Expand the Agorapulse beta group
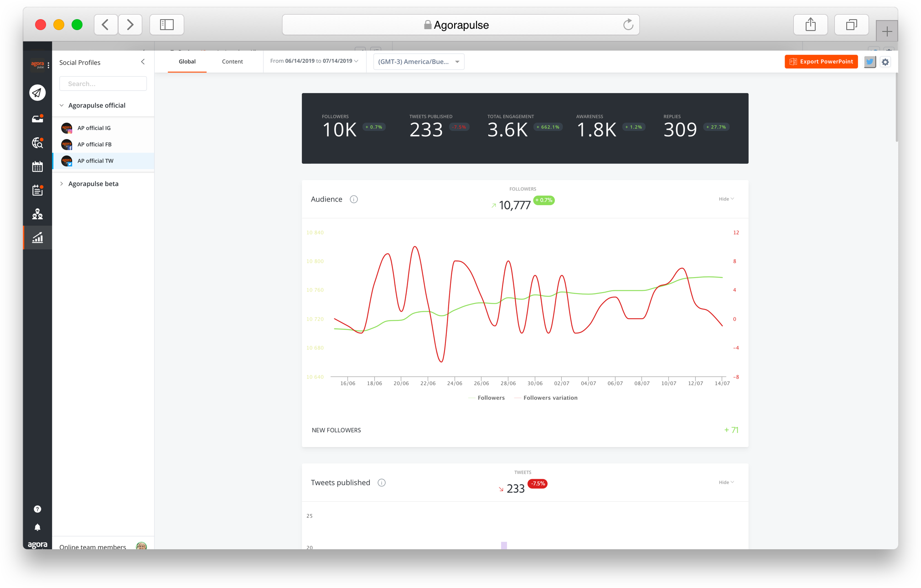Image resolution: width=921 pixels, height=588 pixels. tap(93, 184)
